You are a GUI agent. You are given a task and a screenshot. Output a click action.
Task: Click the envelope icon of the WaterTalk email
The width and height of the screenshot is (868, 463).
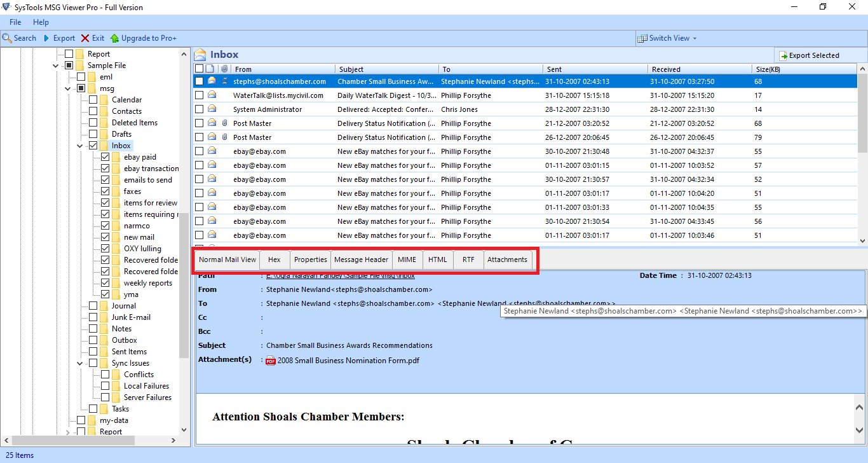pos(212,95)
